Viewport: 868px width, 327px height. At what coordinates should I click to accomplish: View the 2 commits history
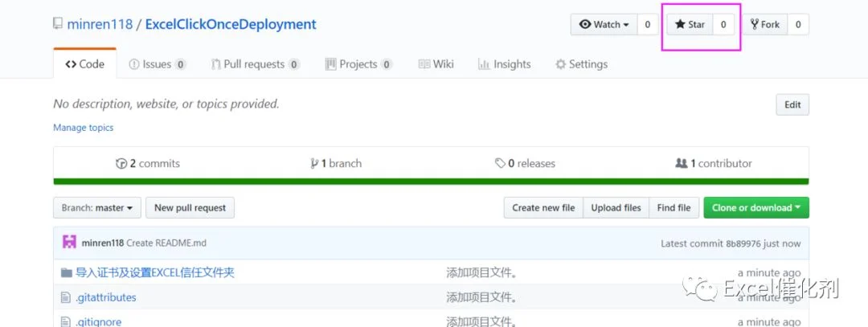click(148, 163)
